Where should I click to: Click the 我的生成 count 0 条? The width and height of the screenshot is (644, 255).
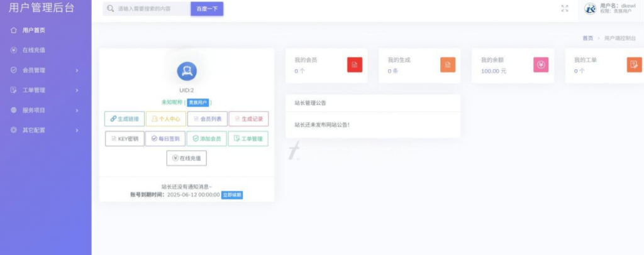393,72
